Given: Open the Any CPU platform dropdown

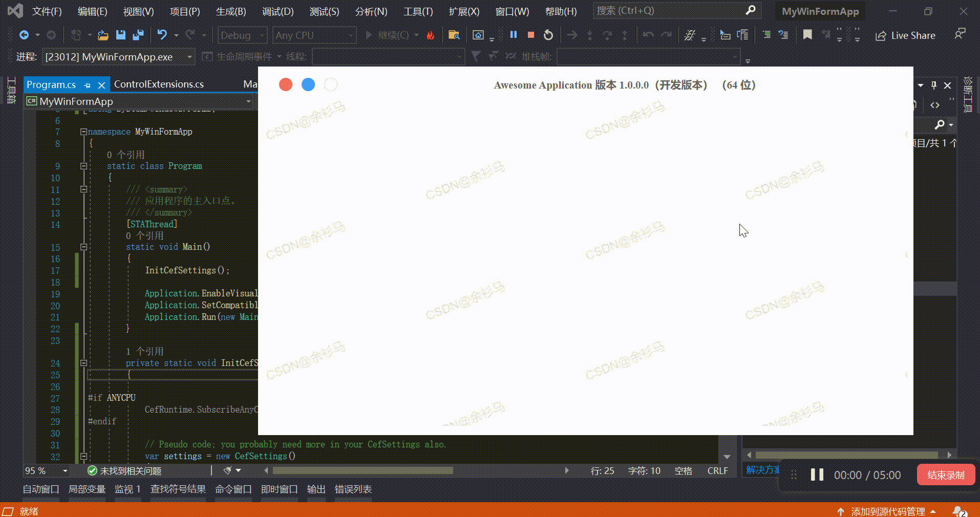Looking at the screenshot, I should tap(314, 35).
